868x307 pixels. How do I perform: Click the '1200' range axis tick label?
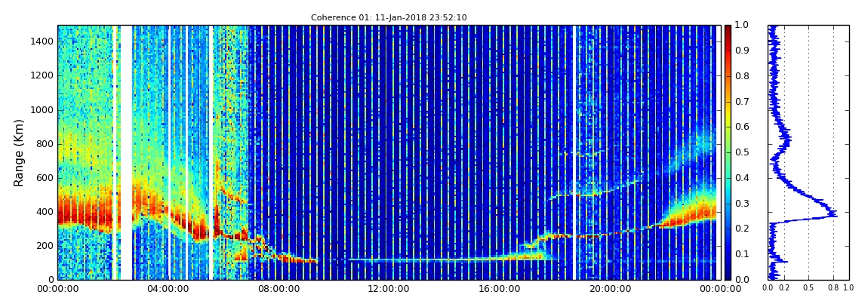coord(43,75)
